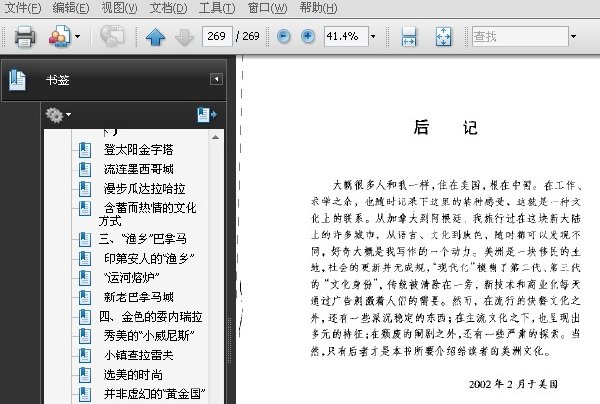Open the 文档(D) menu

(x=168, y=8)
